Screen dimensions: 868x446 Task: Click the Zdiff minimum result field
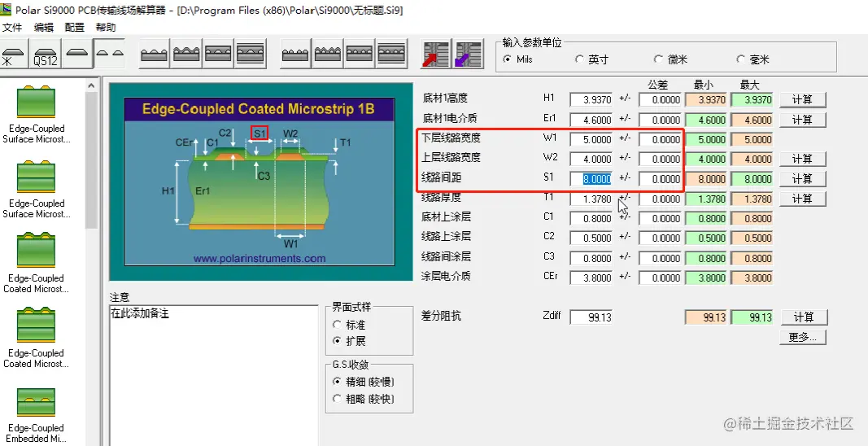tap(706, 317)
